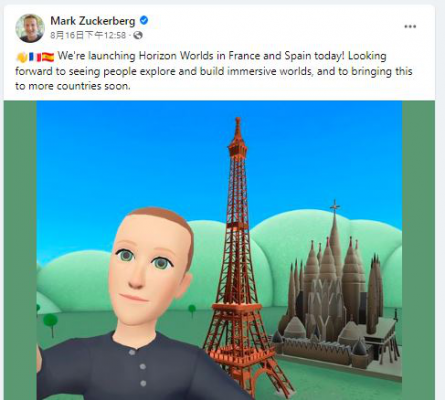The width and height of the screenshot is (445, 400).
Task: Open the three-dot post options menu
Action: pos(410,27)
